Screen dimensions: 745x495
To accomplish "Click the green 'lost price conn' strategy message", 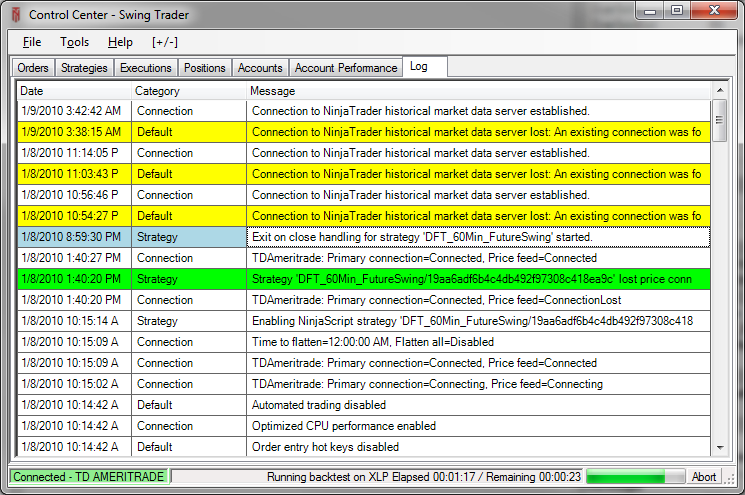I will click(478, 279).
